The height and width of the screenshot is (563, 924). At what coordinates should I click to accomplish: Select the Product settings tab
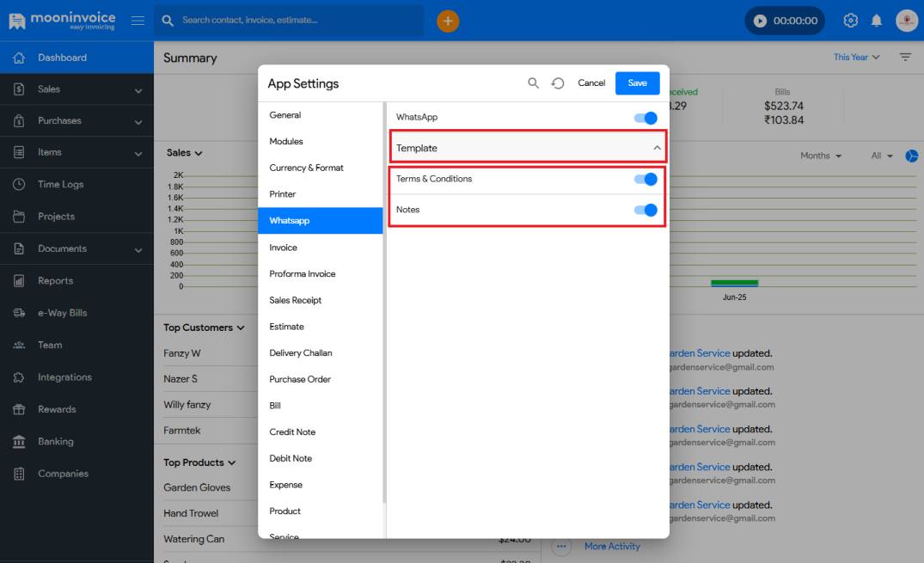point(321,511)
